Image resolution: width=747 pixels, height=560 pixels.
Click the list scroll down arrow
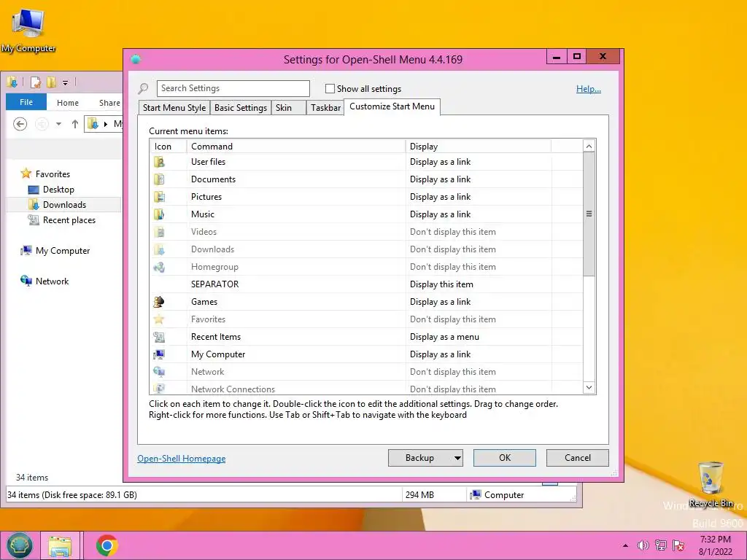pos(589,388)
